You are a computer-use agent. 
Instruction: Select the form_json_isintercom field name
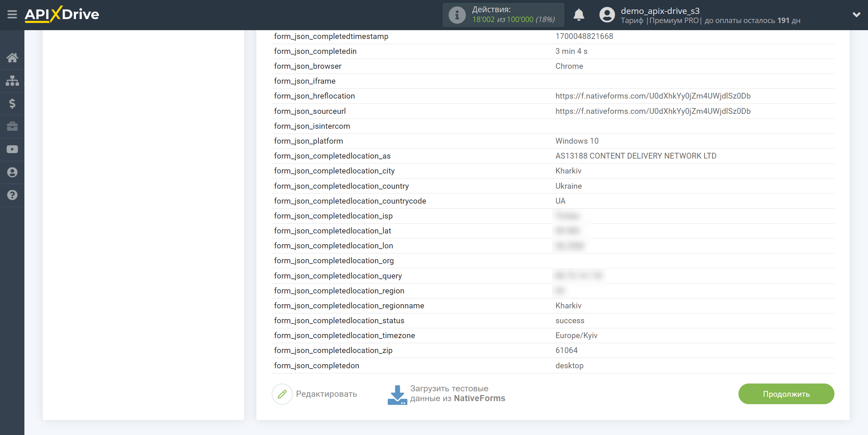[x=312, y=126]
